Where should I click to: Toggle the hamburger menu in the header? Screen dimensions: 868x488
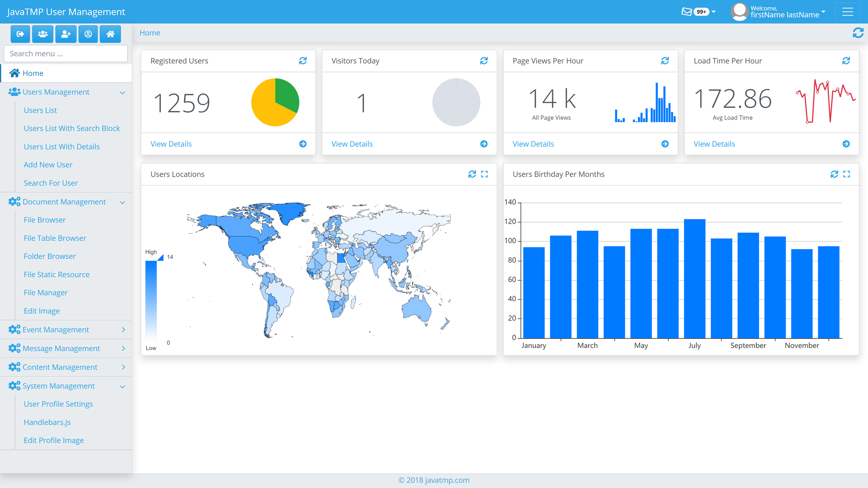(848, 12)
